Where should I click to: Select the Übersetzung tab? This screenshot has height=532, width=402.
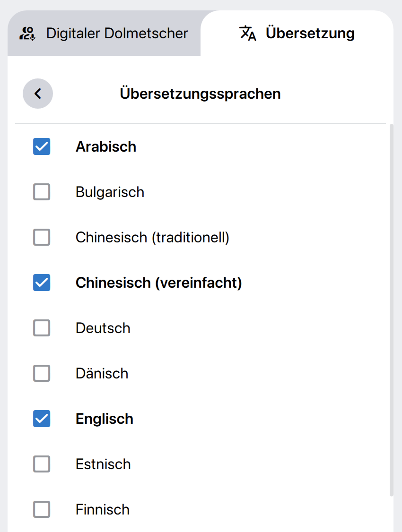click(297, 34)
